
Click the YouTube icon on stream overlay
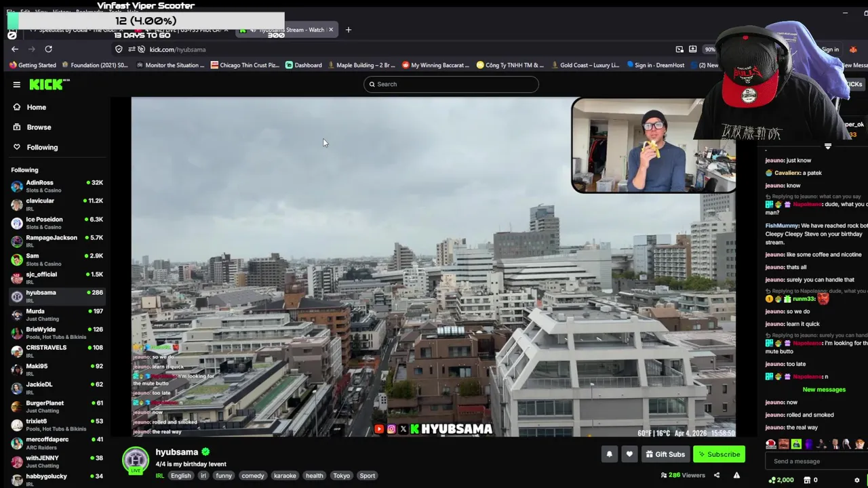pyautogui.click(x=379, y=429)
